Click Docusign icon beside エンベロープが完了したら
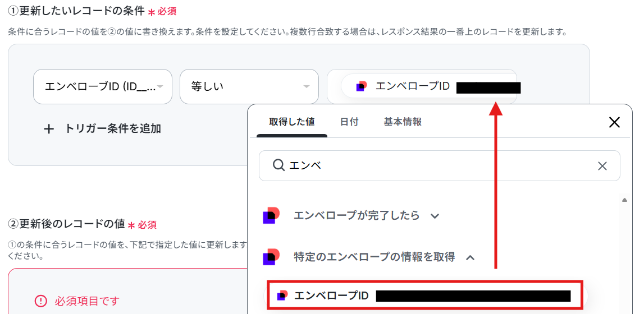This screenshot has height=314, width=644. pos(272,216)
